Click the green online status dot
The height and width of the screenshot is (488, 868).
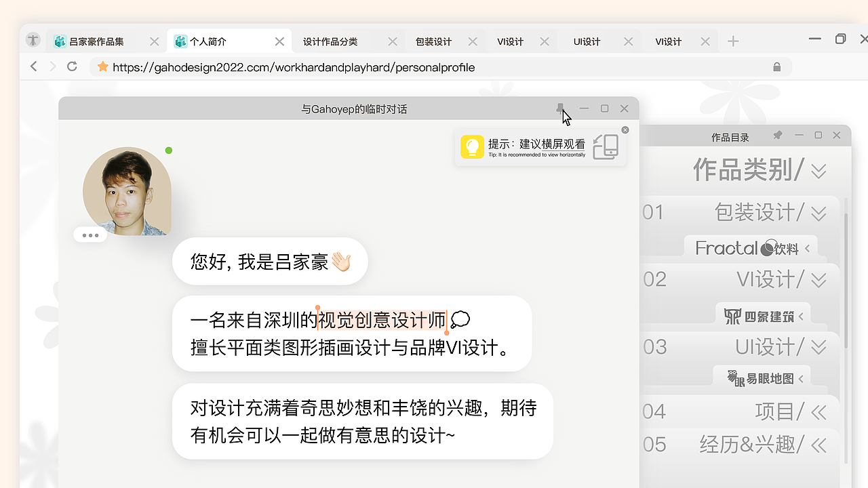tap(169, 150)
